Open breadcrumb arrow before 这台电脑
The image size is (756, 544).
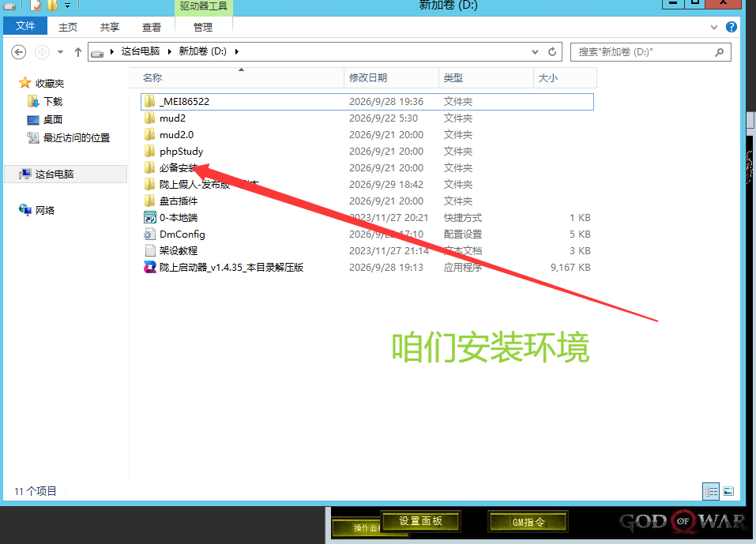tap(112, 51)
